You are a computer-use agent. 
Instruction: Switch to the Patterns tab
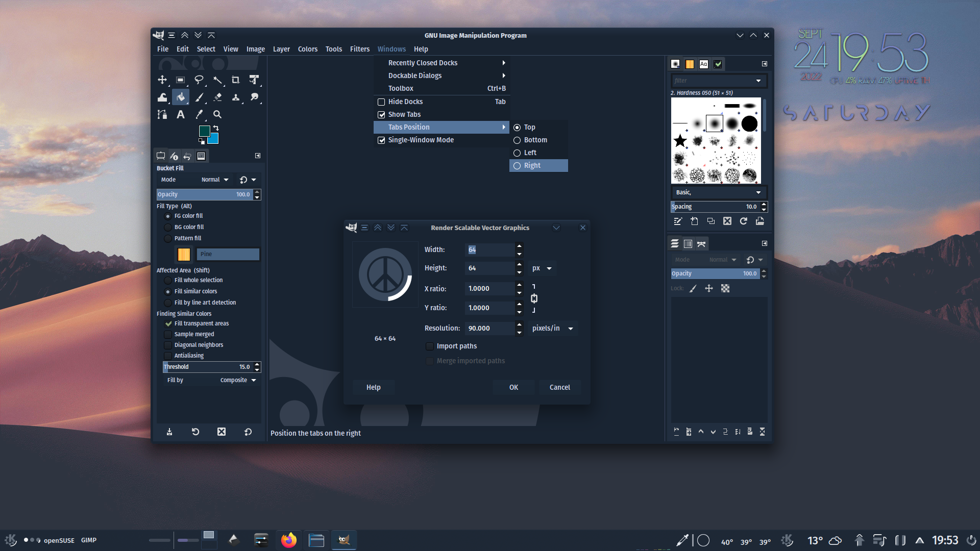[690, 64]
